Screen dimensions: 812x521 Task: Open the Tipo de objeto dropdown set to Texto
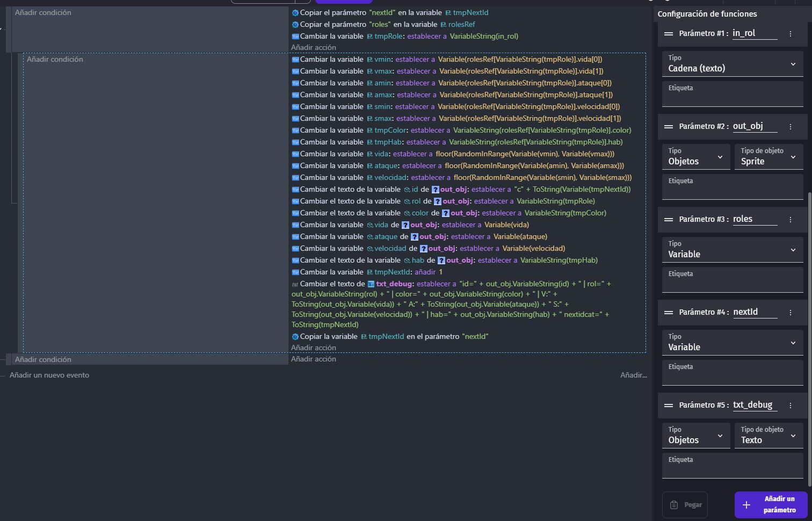coord(768,436)
